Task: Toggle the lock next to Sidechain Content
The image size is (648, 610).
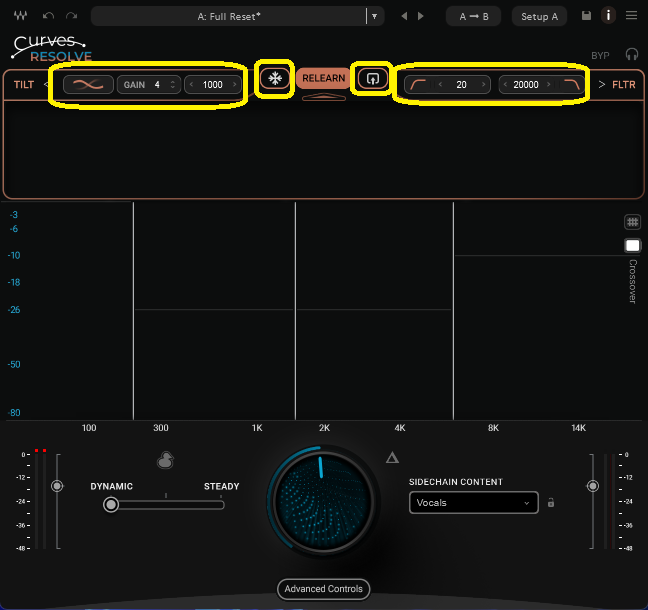Action: pyautogui.click(x=551, y=503)
